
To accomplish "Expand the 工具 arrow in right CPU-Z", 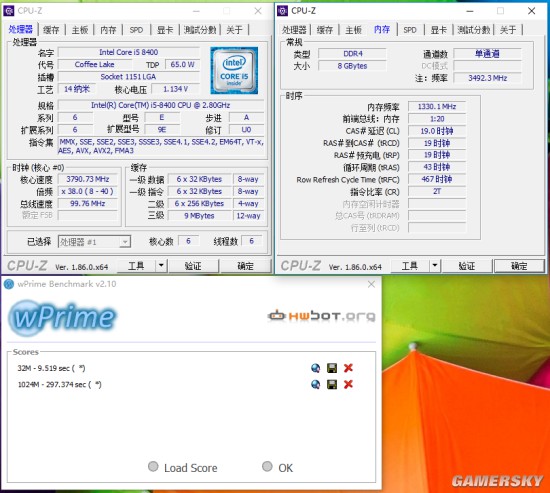I will [435, 266].
